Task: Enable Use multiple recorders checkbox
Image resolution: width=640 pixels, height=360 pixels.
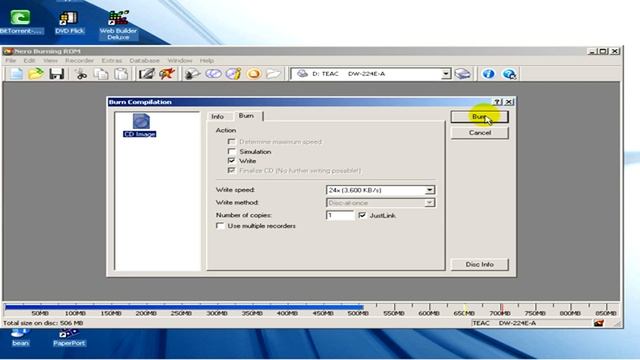Action: [220, 226]
